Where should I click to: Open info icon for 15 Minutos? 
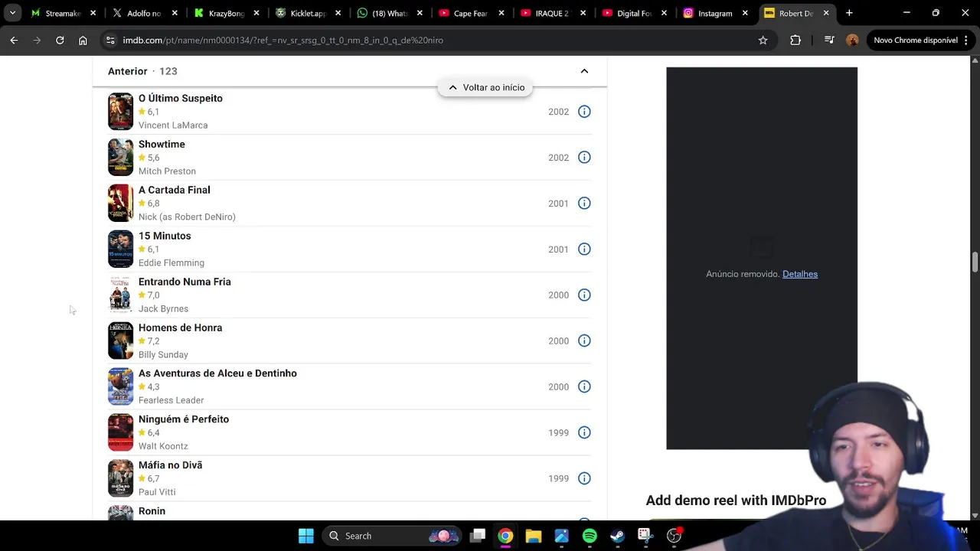click(x=584, y=249)
